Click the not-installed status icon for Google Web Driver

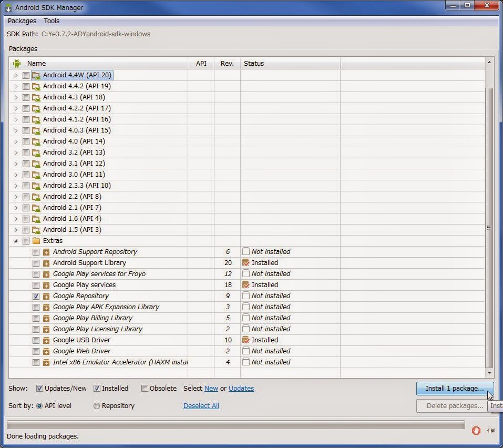(246, 351)
